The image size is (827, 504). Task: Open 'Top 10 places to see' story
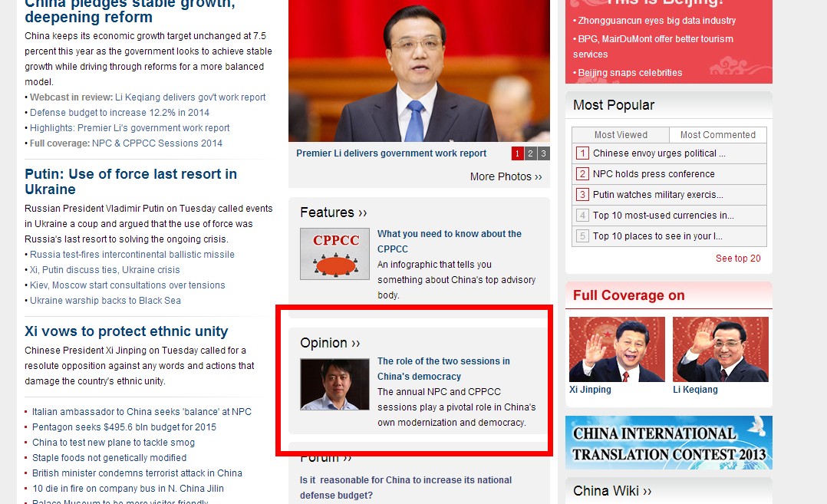click(657, 236)
